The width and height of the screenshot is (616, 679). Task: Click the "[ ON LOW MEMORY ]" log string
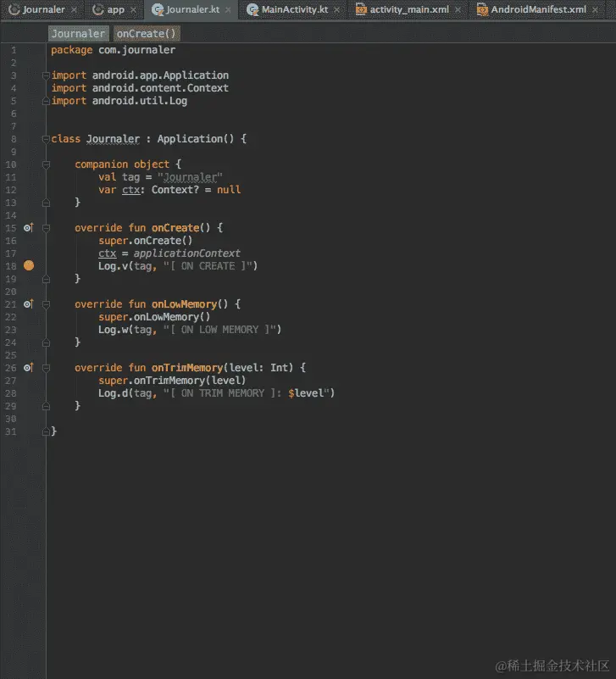point(219,330)
